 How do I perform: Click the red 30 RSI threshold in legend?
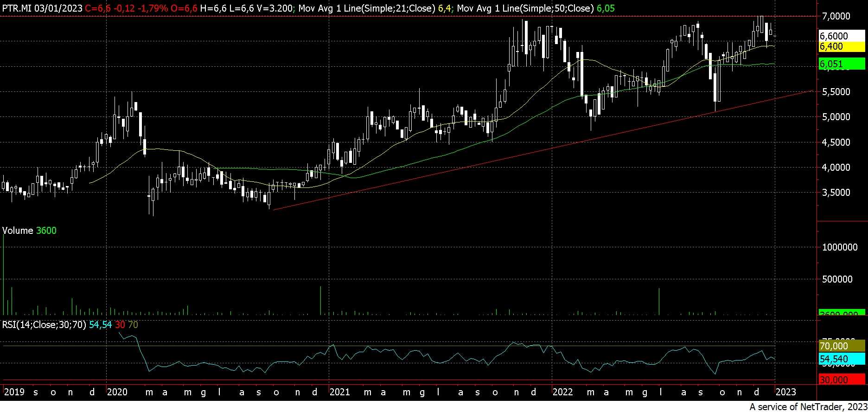[120, 325]
